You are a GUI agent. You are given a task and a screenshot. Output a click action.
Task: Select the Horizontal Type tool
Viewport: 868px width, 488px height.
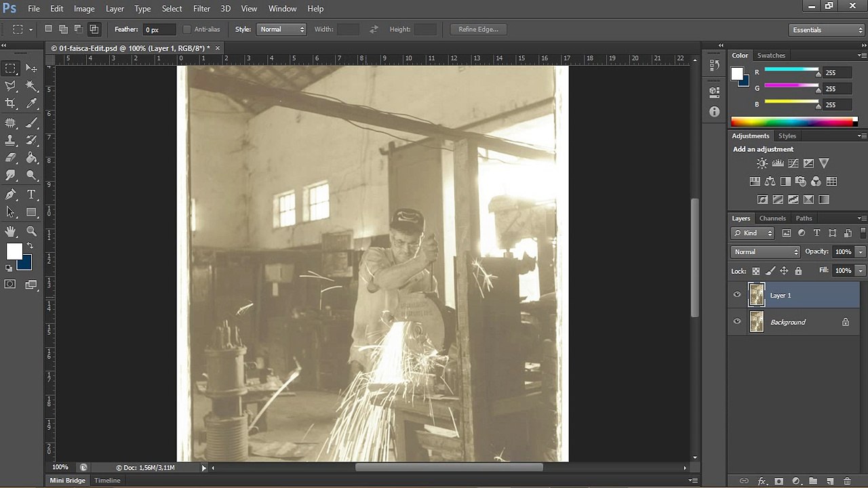pyautogui.click(x=32, y=195)
